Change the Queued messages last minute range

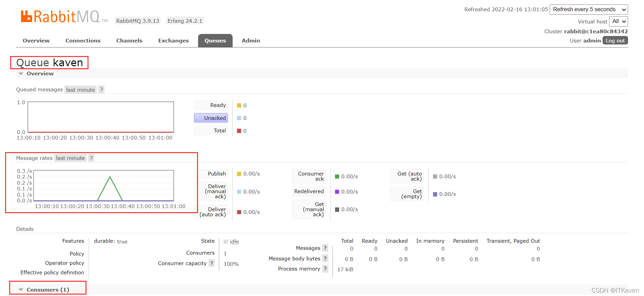point(80,90)
